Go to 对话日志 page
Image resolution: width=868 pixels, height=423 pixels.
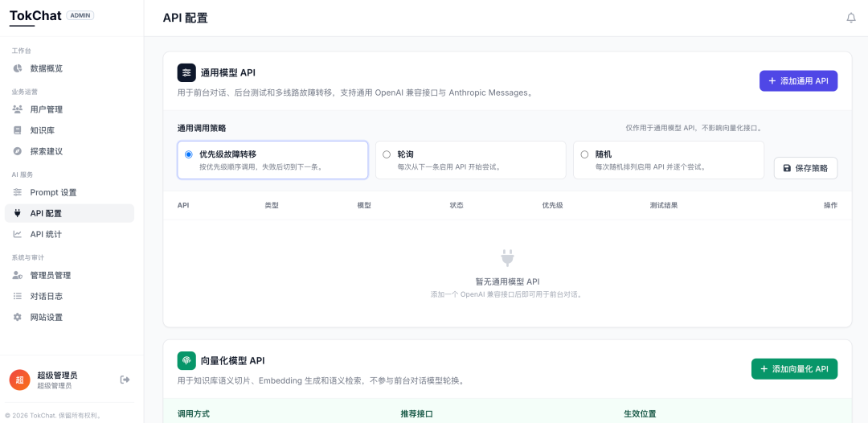point(69,296)
